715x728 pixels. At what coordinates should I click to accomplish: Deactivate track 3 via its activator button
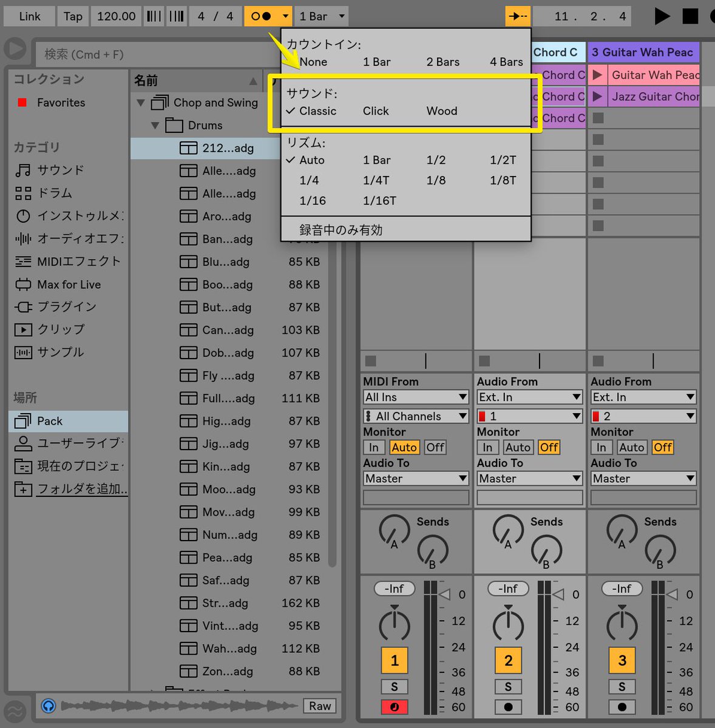tap(622, 660)
